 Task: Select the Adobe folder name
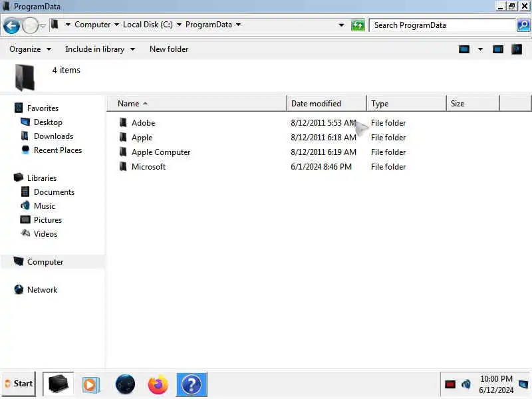point(143,123)
